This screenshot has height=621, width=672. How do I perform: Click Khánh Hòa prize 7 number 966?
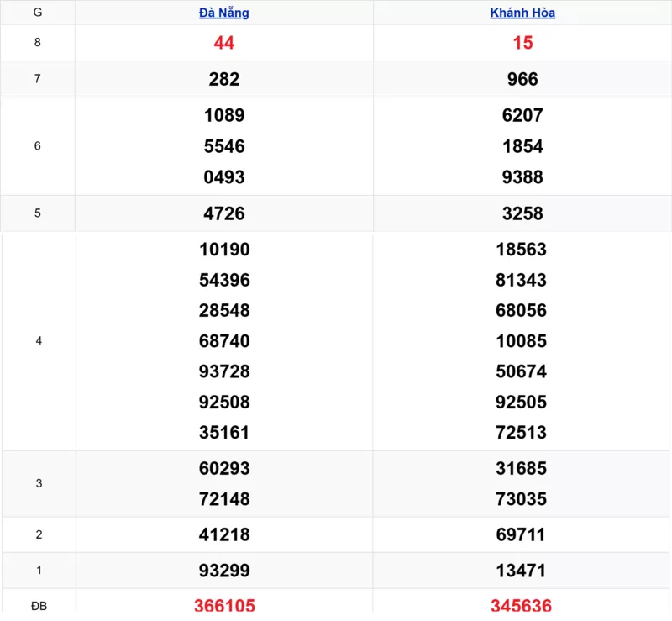pyautogui.click(x=522, y=79)
